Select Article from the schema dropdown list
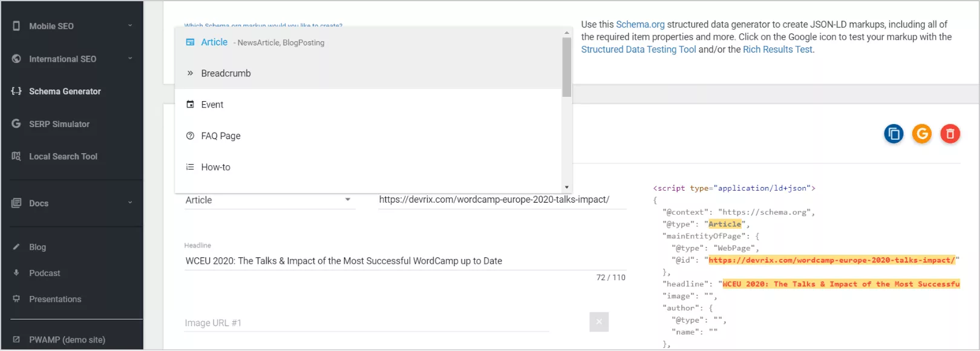 click(369, 42)
